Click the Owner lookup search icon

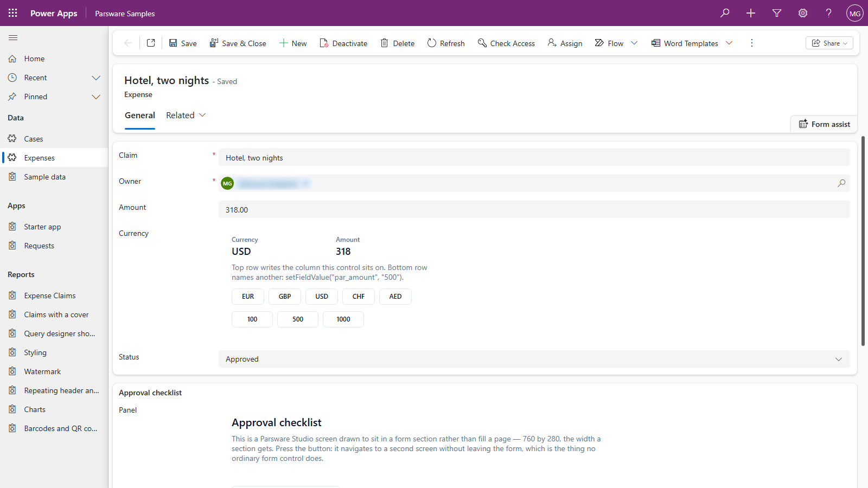(x=841, y=183)
